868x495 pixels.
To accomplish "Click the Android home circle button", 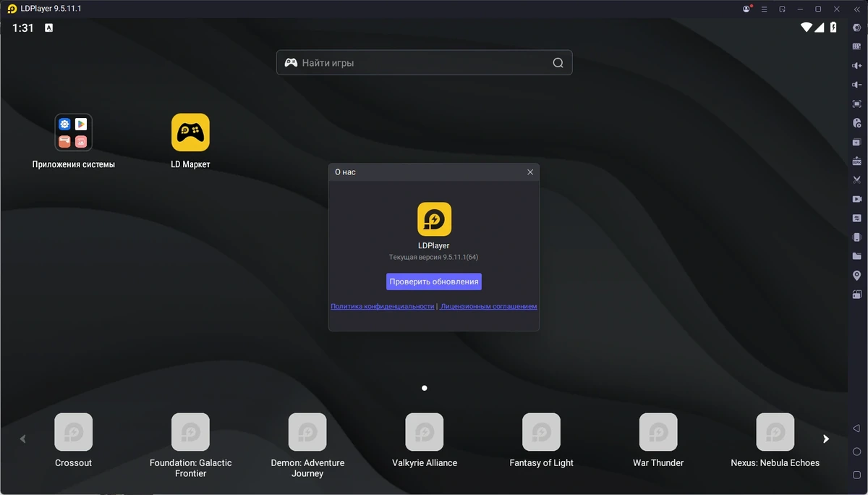I will [857, 452].
